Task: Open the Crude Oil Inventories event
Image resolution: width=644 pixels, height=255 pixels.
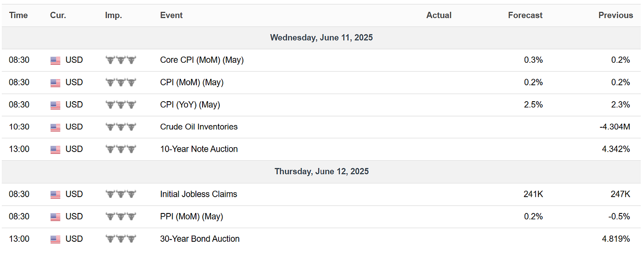Action: coord(199,127)
